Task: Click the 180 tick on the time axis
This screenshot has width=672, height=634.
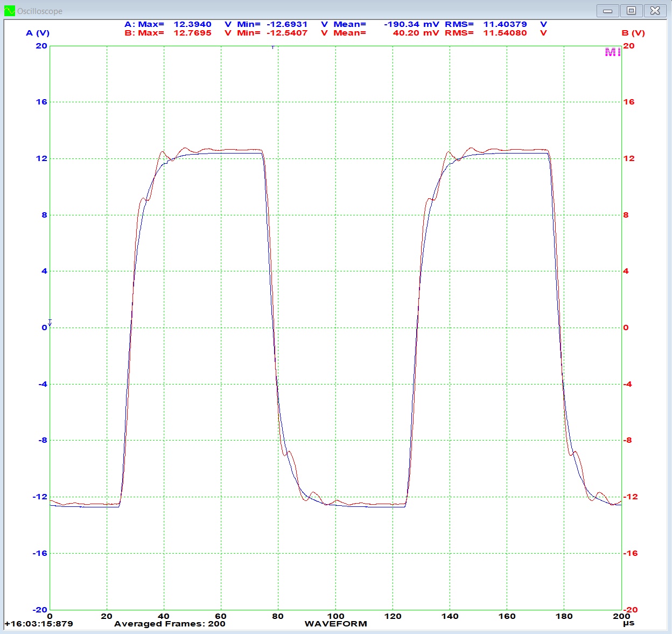Action: click(564, 616)
